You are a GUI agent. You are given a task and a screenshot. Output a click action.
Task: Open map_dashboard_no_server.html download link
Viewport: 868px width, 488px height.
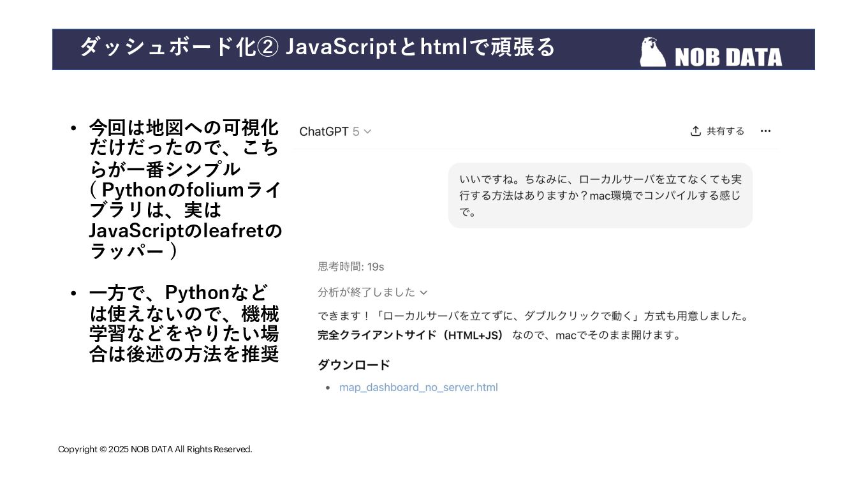418,387
